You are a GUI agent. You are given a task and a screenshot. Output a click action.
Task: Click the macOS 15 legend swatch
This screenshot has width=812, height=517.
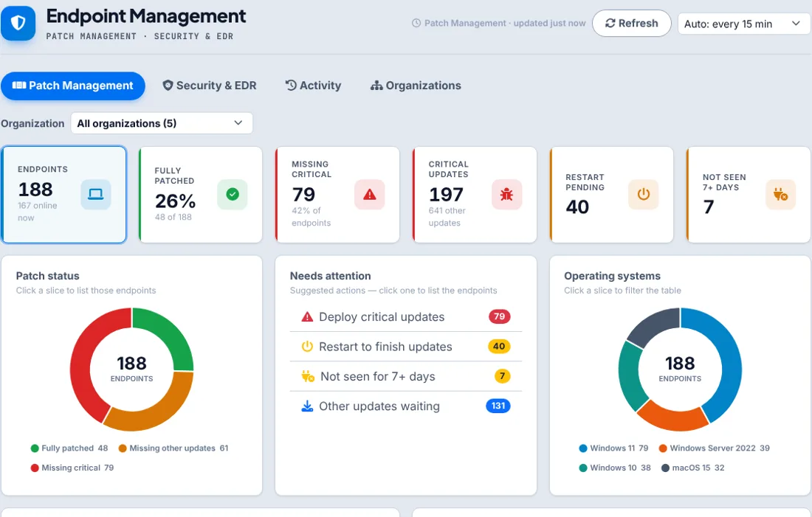tap(665, 468)
